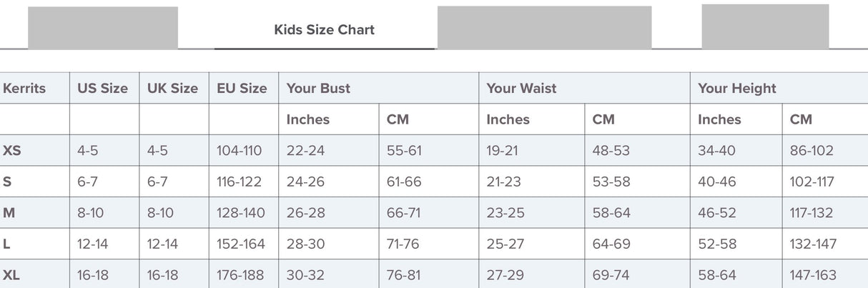
Task: Click the XS size row label
Action: click(12, 151)
